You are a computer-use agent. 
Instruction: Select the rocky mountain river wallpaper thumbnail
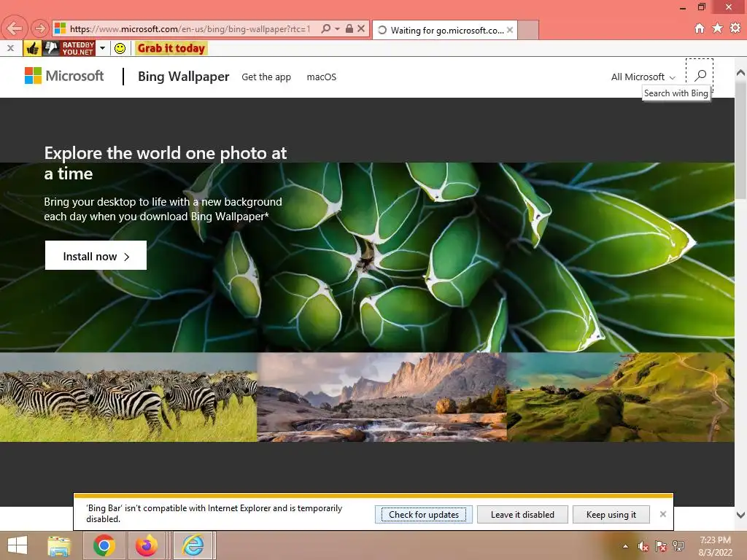382,397
